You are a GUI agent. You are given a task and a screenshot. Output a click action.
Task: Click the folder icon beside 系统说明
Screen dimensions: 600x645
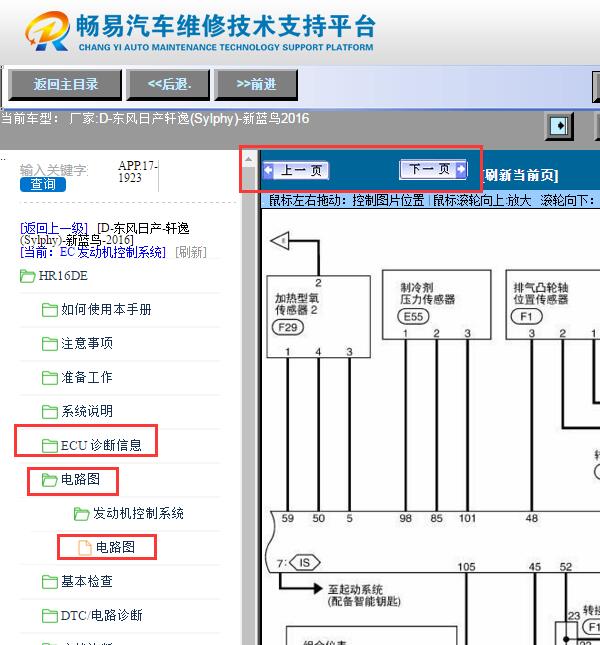(x=50, y=412)
